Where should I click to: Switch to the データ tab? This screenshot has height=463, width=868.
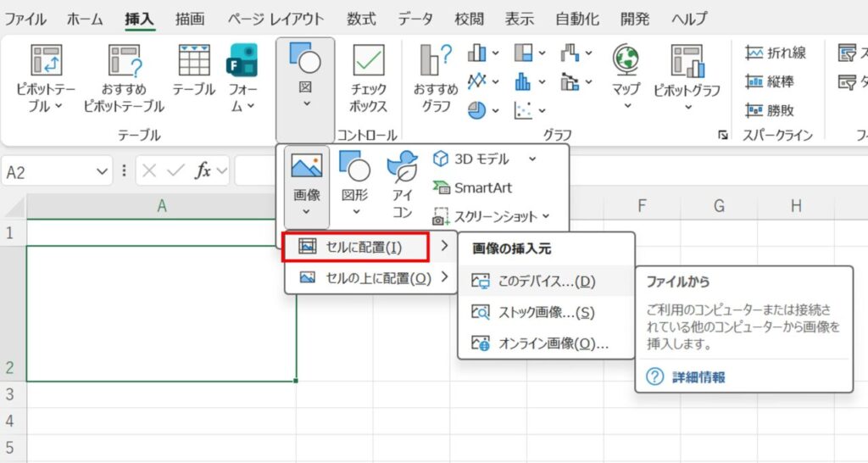[x=415, y=19]
